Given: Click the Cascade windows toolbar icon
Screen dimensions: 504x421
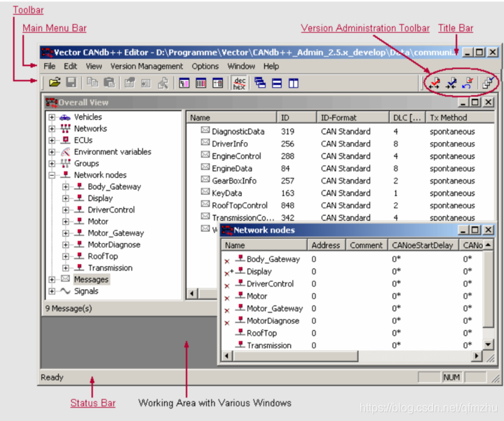Looking at the screenshot, I should tap(260, 83).
